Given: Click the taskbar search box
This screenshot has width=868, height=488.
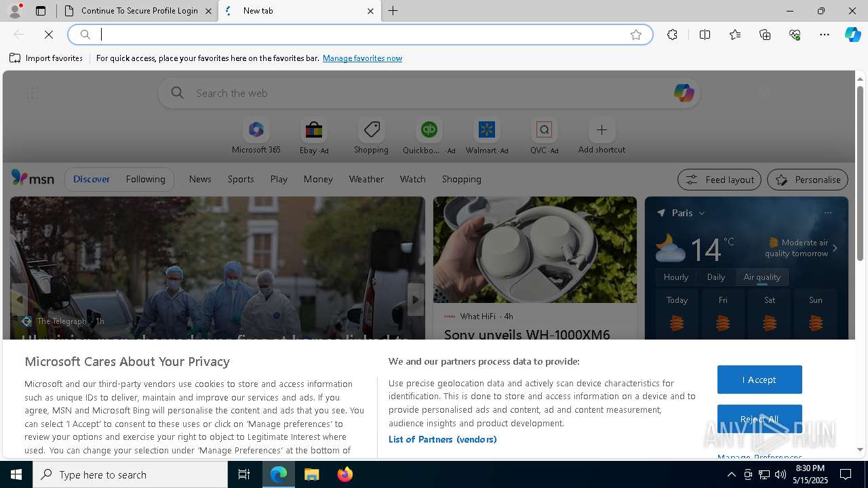Looking at the screenshot, I should [x=130, y=474].
